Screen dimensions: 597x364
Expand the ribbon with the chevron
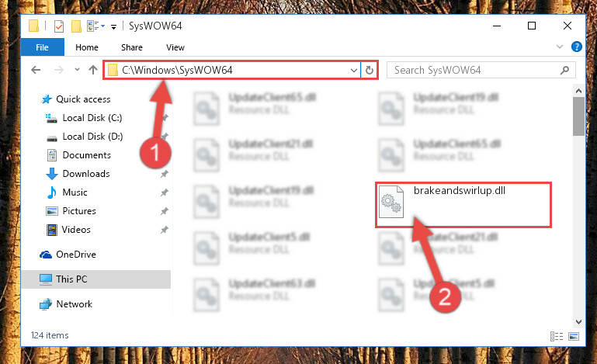559,47
